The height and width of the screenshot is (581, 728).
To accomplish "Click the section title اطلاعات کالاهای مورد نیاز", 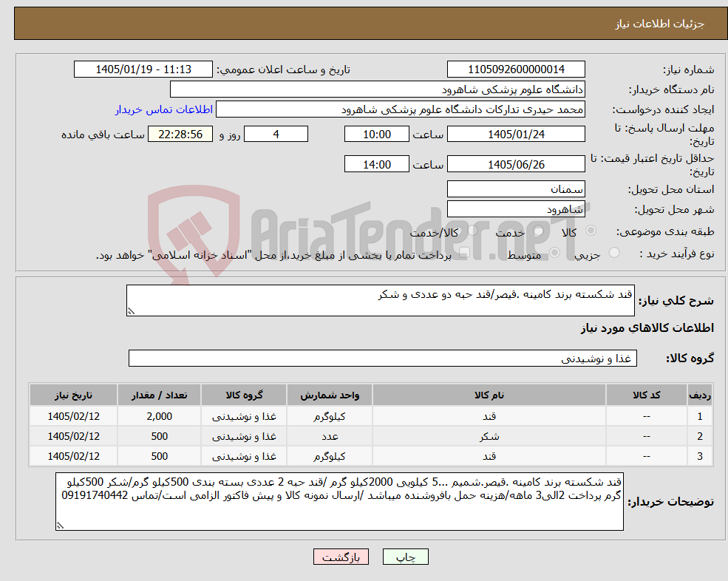I will 647,328.
